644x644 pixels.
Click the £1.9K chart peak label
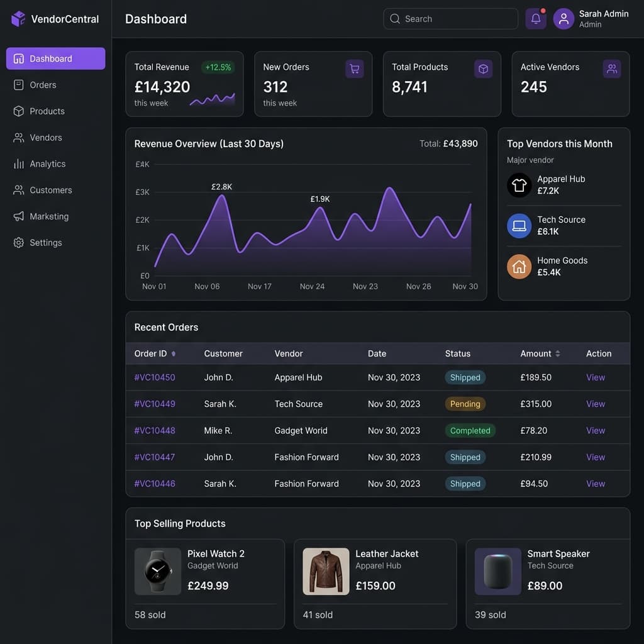(320, 199)
